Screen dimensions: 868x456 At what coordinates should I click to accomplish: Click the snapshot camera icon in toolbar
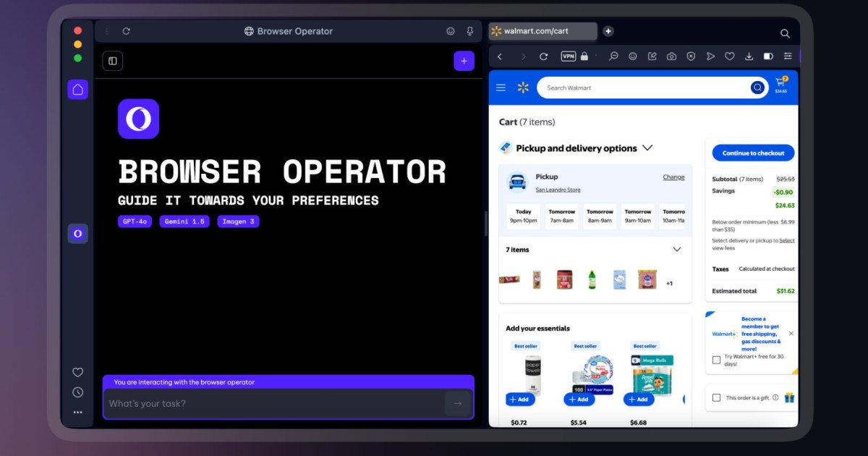[x=671, y=56]
